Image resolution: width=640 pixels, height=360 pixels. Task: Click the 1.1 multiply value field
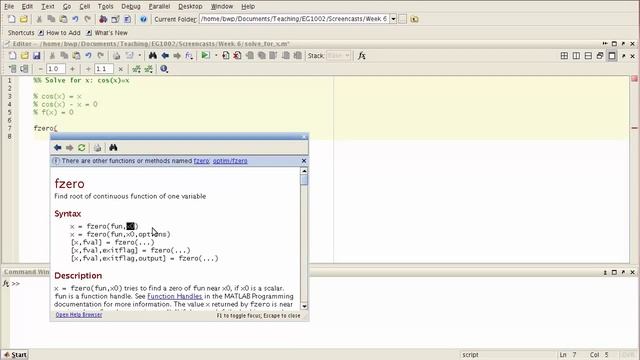[104, 69]
